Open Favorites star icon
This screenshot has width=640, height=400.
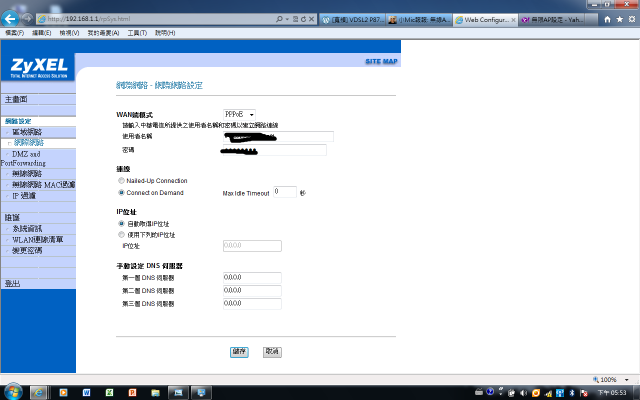tap(620, 19)
